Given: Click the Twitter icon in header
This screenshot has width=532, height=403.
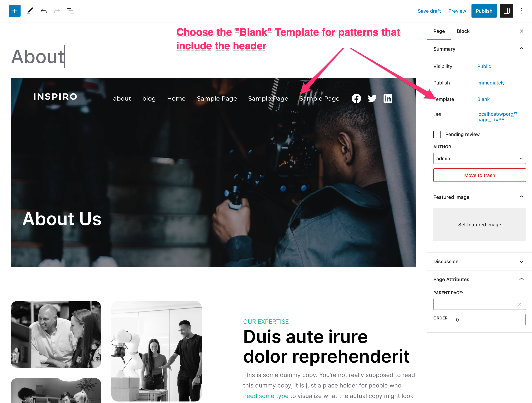Looking at the screenshot, I should pos(372,98).
